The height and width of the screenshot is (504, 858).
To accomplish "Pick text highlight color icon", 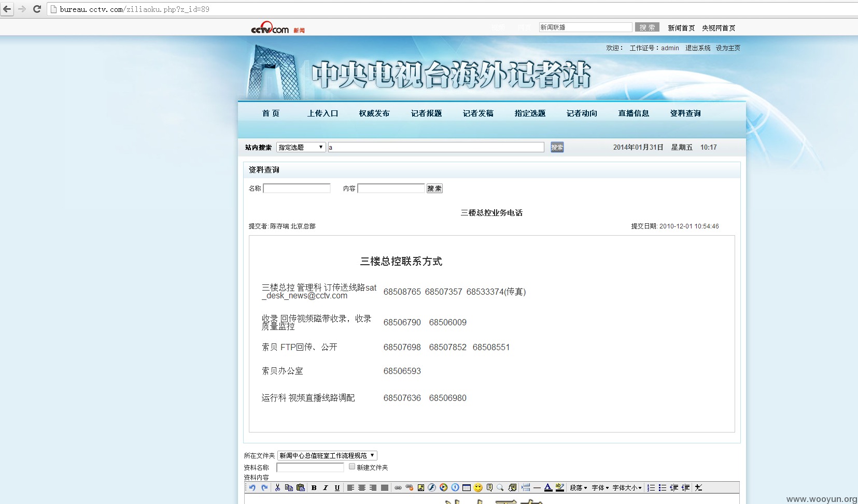I will [x=560, y=487].
